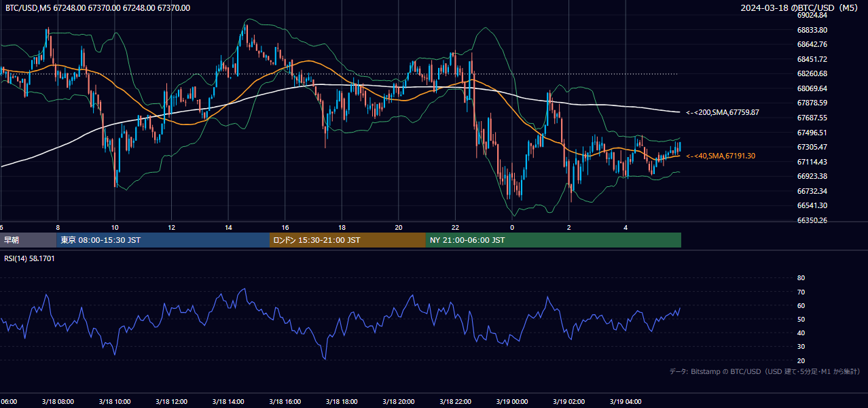The width and height of the screenshot is (868, 408).
Task: Click the RSI scale level 30
Action: coord(801,347)
